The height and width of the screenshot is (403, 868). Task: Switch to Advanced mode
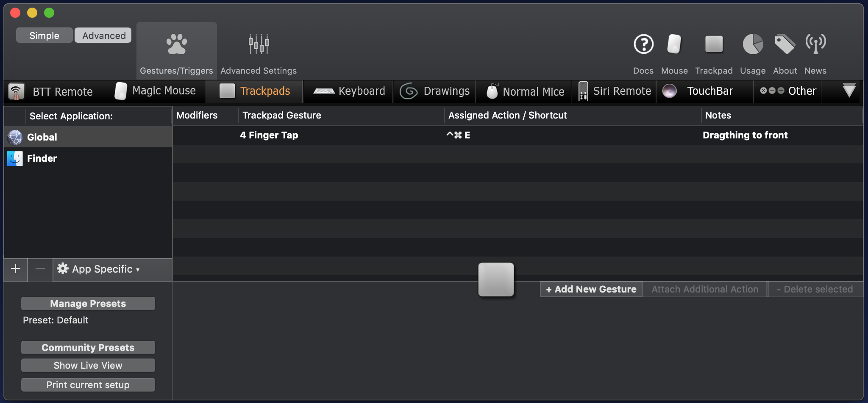pyautogui.click(x=103, y=36)
